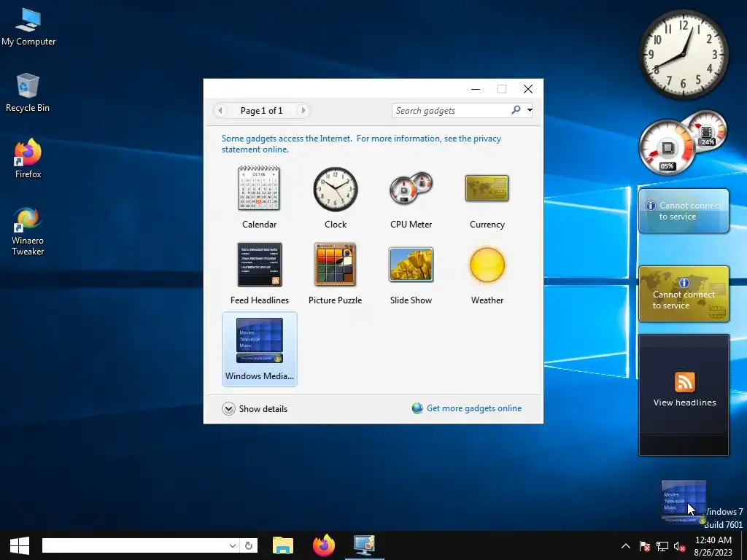747x560 pixels.
Task: Open Winaero Tweaker desktop shortcut
Action: coord(28,231)
